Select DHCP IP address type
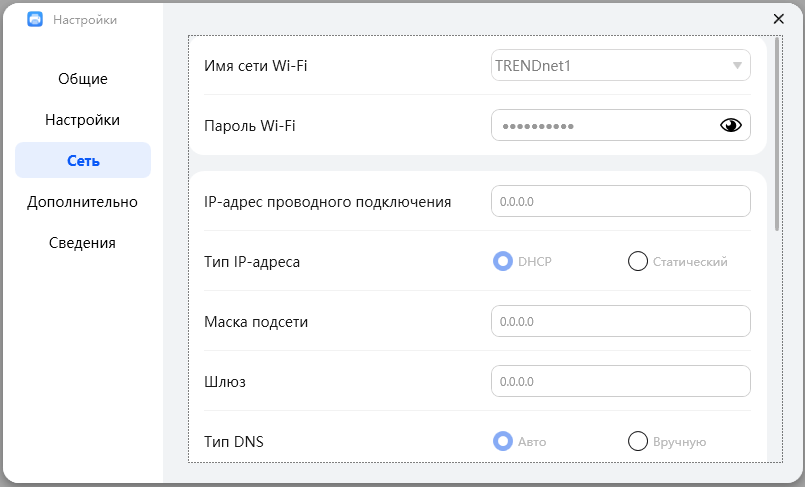Screen dimensions: 805x487 [503, 261]
